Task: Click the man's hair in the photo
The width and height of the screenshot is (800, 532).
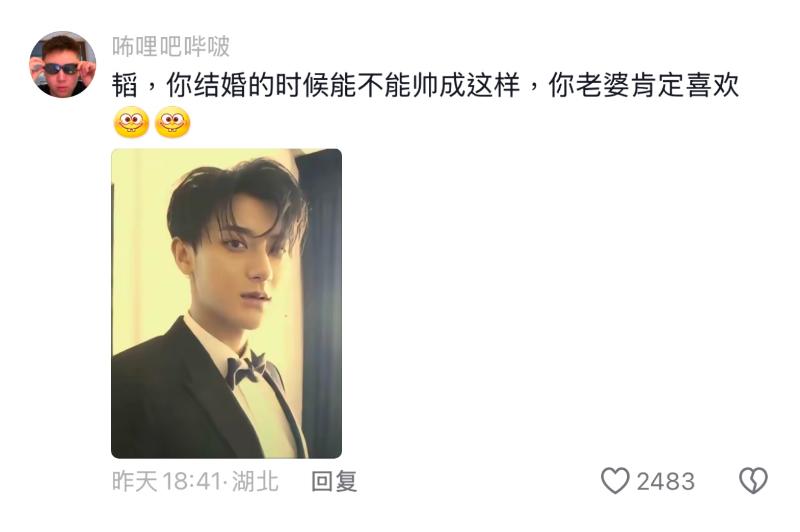Action: pyautogui.click(x=235, y=199)
